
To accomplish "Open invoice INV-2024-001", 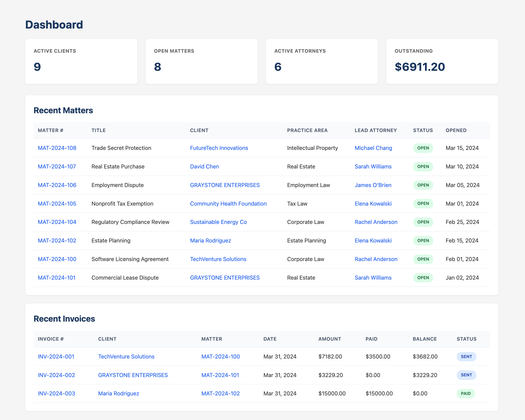I will click(56, 356).
